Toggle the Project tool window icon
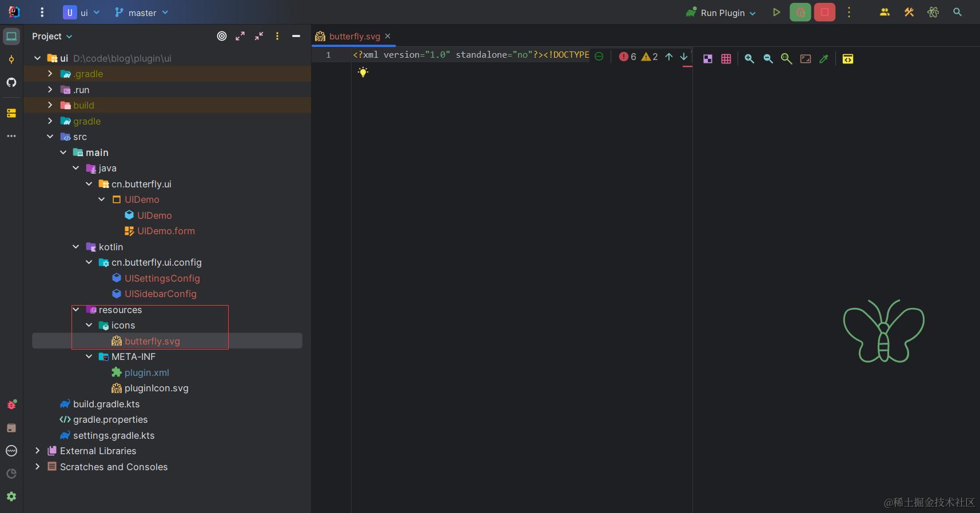980x513 pixels. click(x=11, y=37)
